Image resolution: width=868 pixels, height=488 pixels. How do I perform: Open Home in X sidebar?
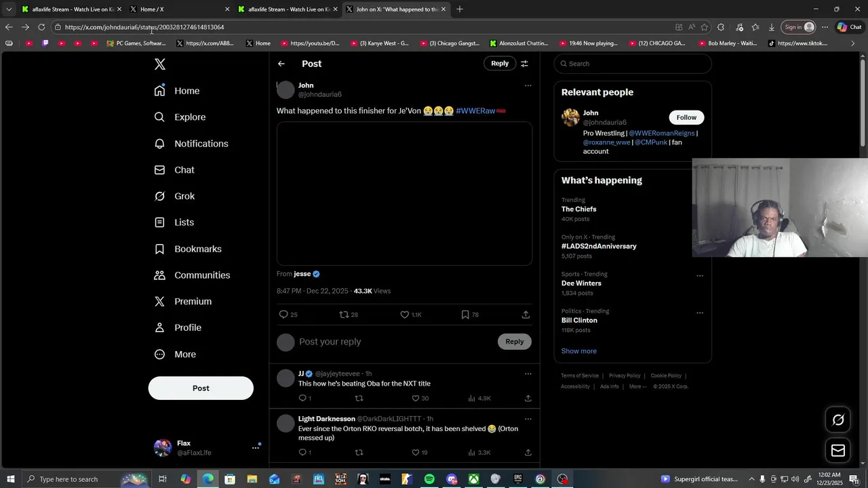[177, 91]
